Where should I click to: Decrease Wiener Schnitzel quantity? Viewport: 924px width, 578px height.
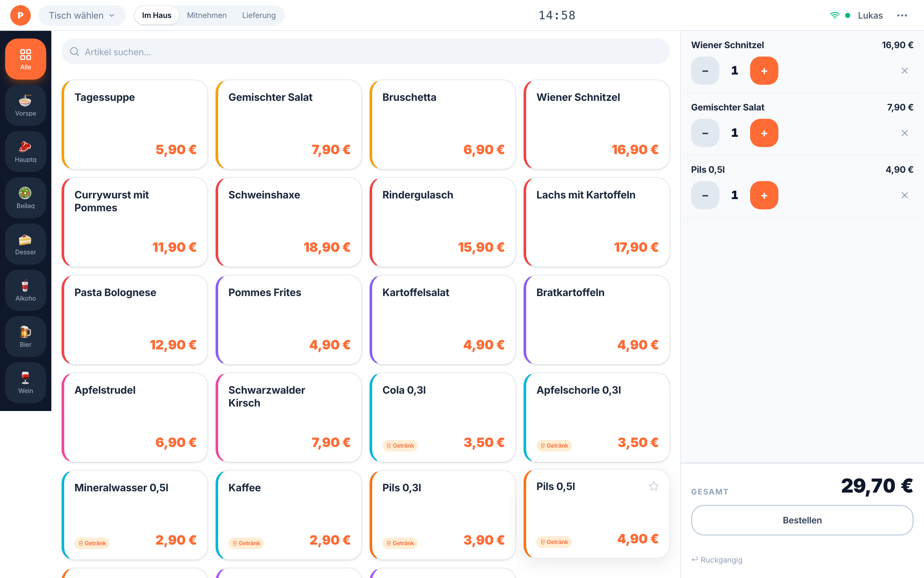(x=705, y=71)
